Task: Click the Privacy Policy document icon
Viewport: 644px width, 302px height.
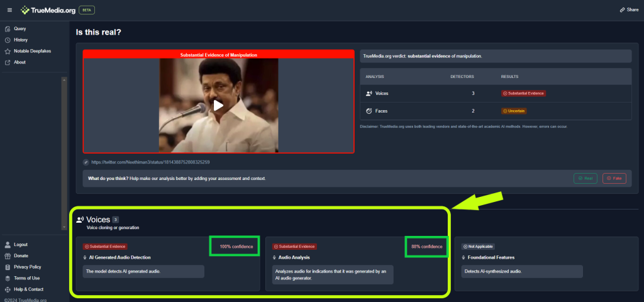Action: tap(8, 267)
